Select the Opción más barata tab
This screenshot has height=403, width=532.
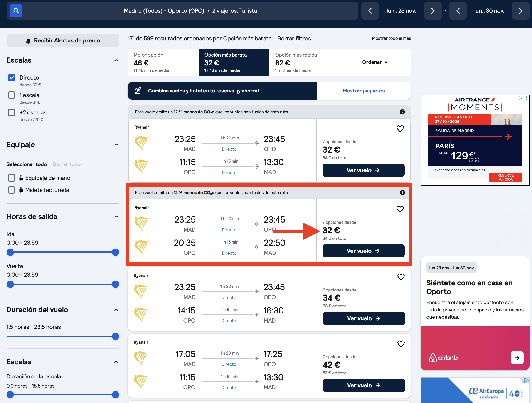[234, 62]
